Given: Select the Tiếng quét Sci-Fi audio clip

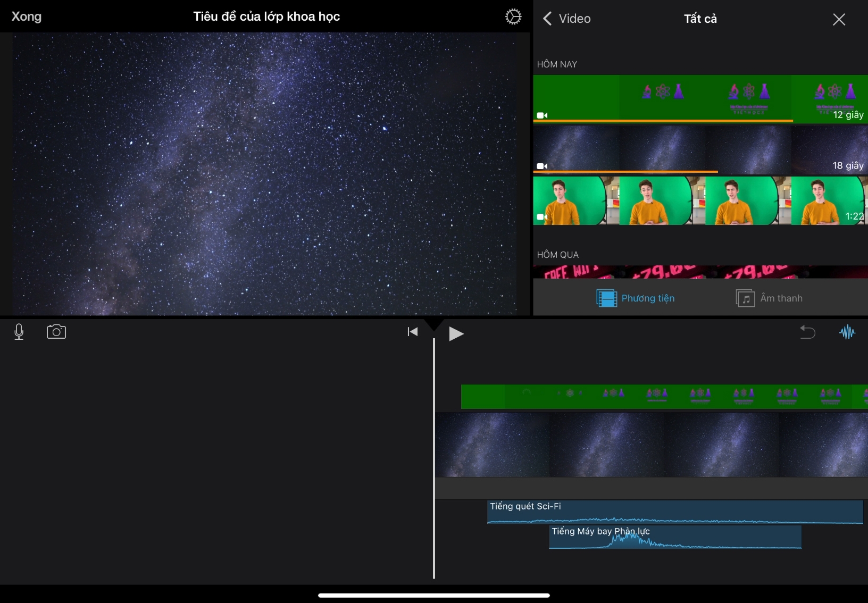Looking at the screenshot, I should pyautogui.click(x=674, y=512).
